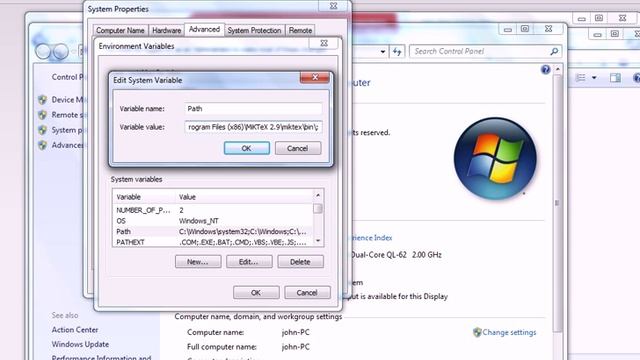Click the Advanced system settings shield icon
Screen dimensions: 640x360
(42, 145)
